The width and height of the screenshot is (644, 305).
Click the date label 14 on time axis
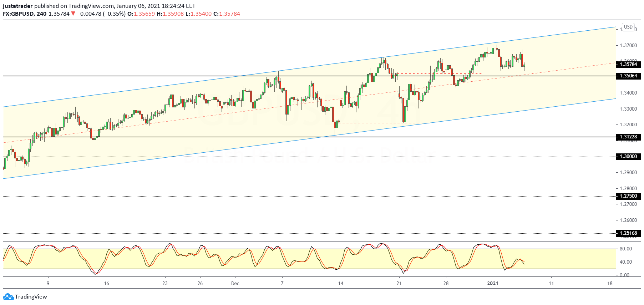341,284
